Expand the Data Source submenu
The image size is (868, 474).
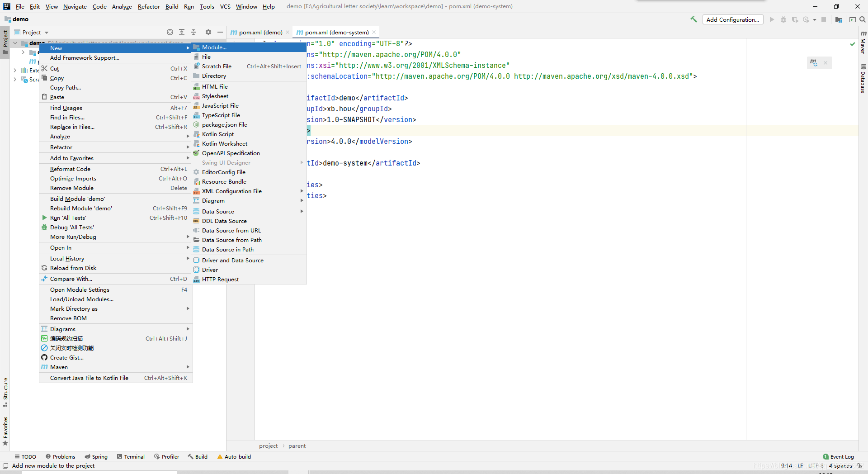[249, 211]
